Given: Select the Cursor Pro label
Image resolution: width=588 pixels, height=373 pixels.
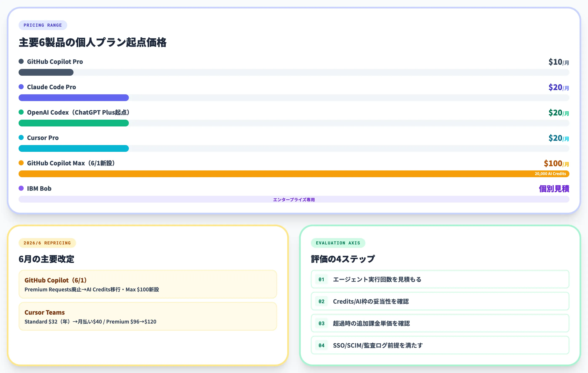Looking at the screenshot, I should [43, 138].
